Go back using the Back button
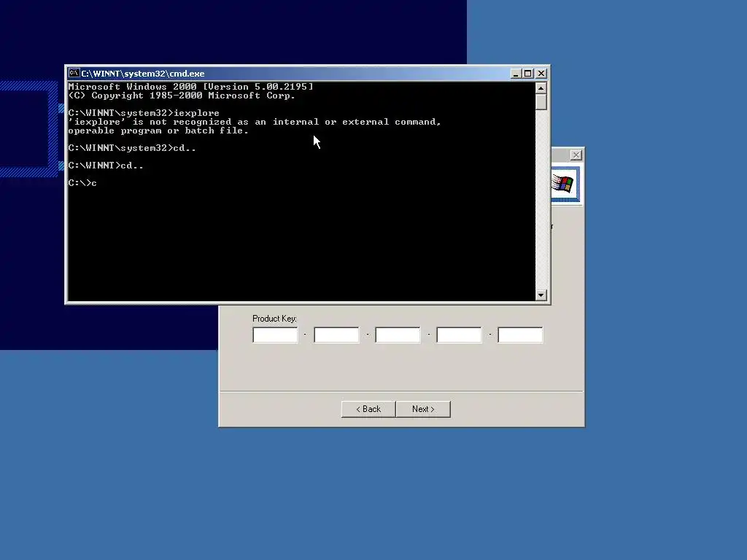The width and height of the screenshot is (747, 560). [x=368, y=409]
